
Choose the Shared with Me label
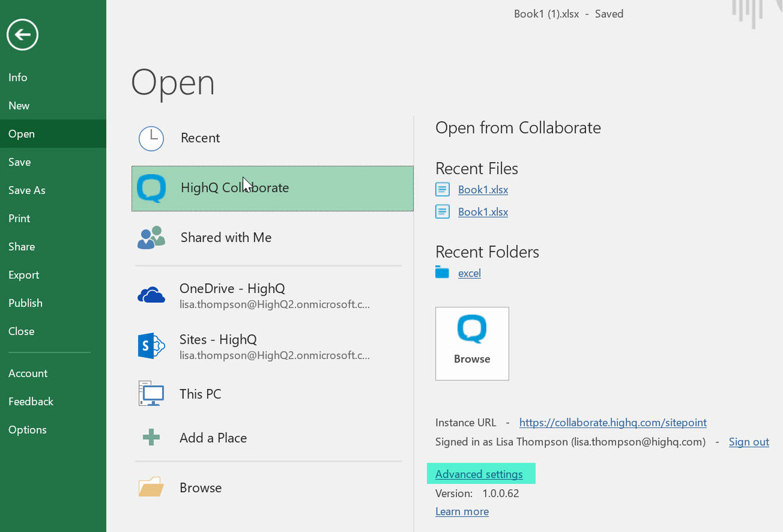pyautogui.click(x=226, y=237)
